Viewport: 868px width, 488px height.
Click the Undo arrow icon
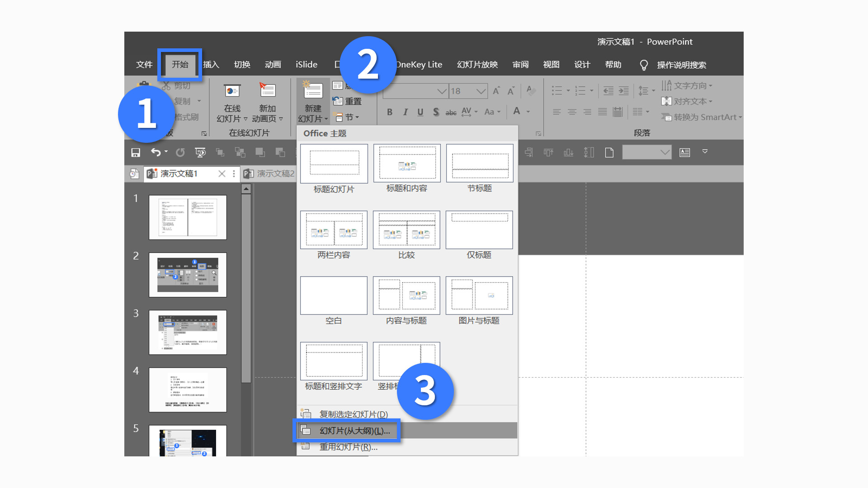click(156, 153)
